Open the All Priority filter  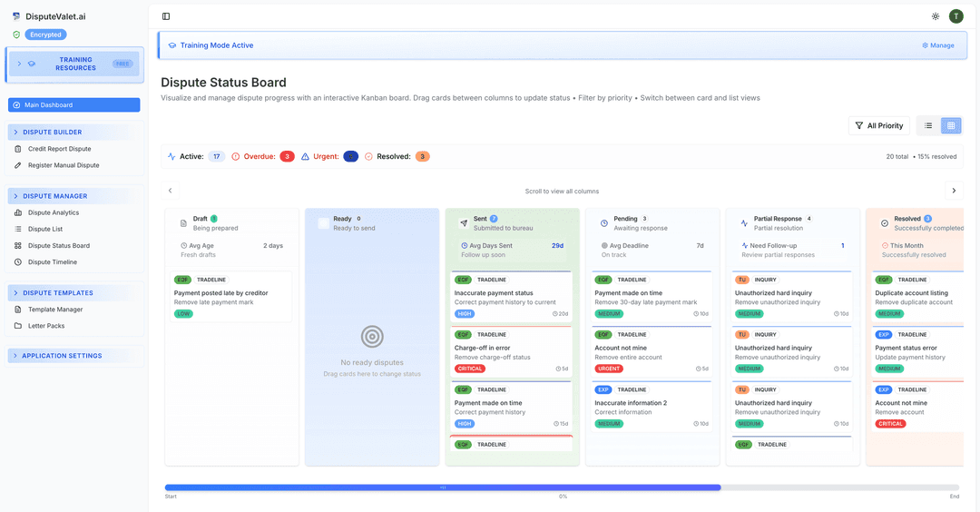click(879, 126)
